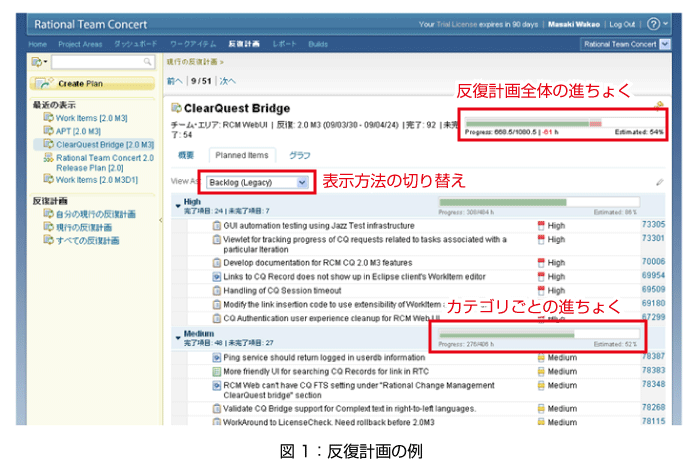Click defect icon of Ping service row

click(217, 358)
